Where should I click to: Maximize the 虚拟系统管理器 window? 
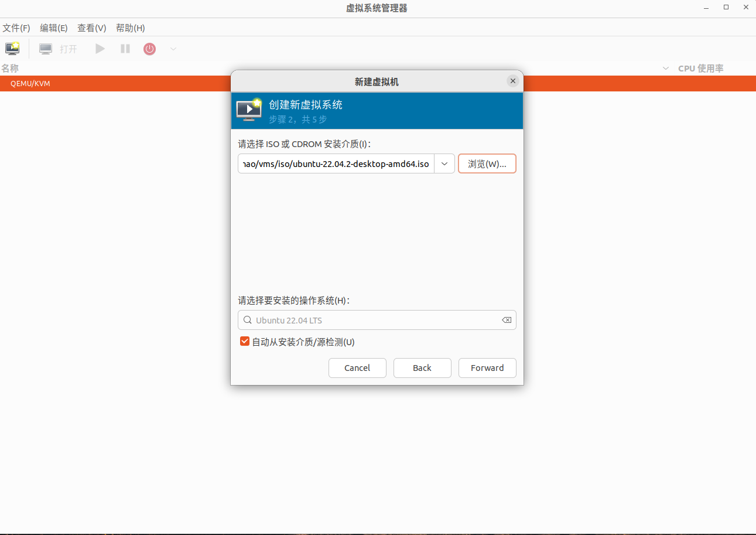pos(726,7)
